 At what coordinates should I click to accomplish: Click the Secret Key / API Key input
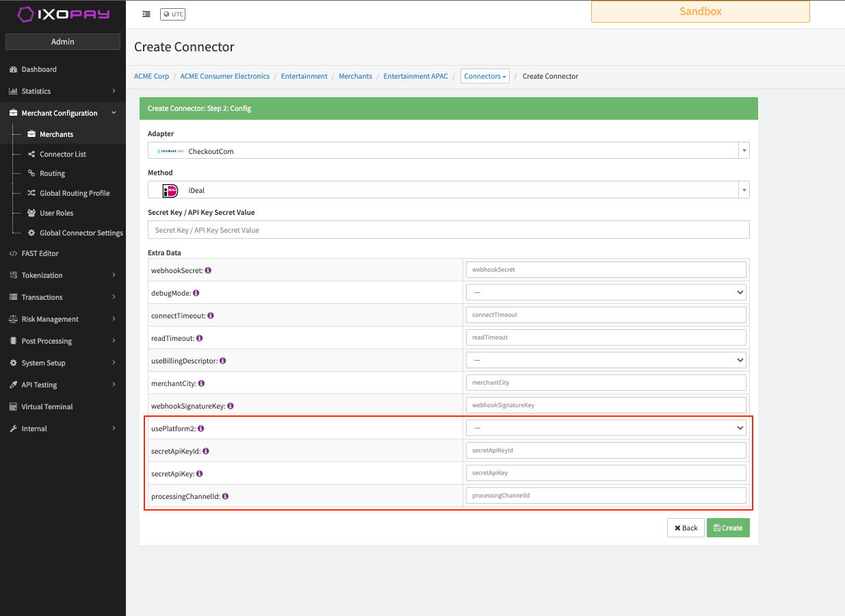click(x=449, y=230)
